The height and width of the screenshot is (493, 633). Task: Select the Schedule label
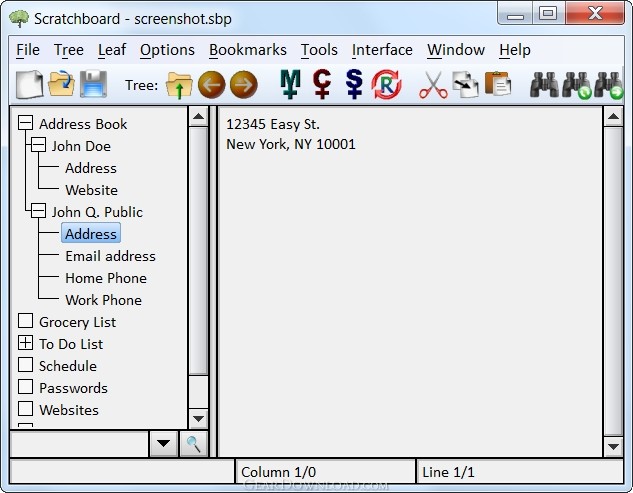tap(68, 366)
